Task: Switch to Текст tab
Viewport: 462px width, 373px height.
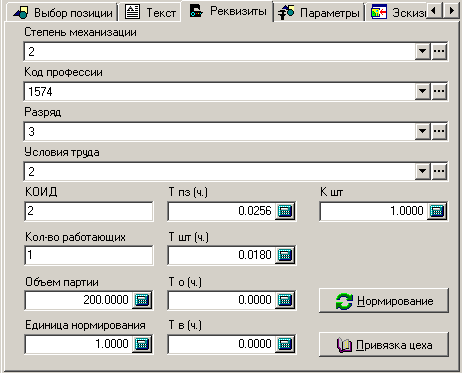Action: coord(150,13)
